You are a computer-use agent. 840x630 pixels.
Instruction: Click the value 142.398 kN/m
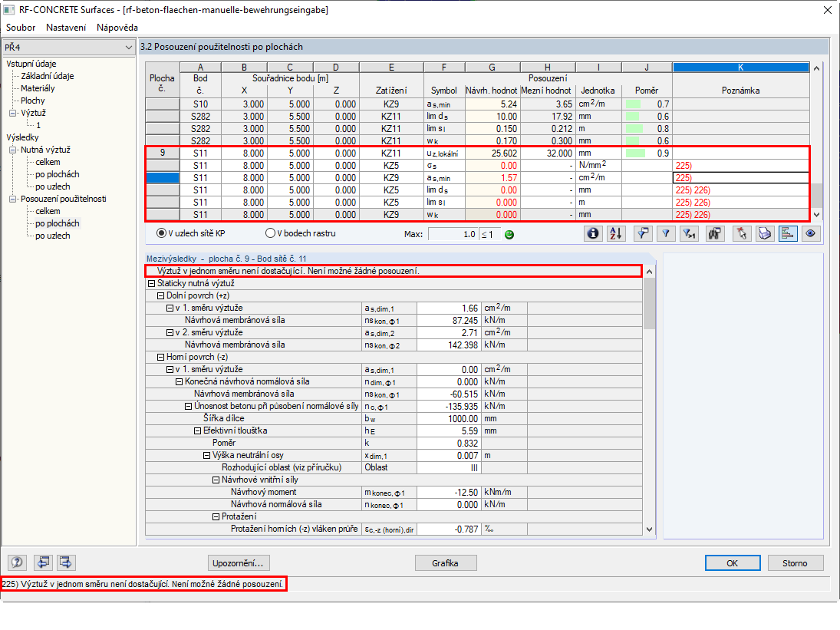point(449,345)
